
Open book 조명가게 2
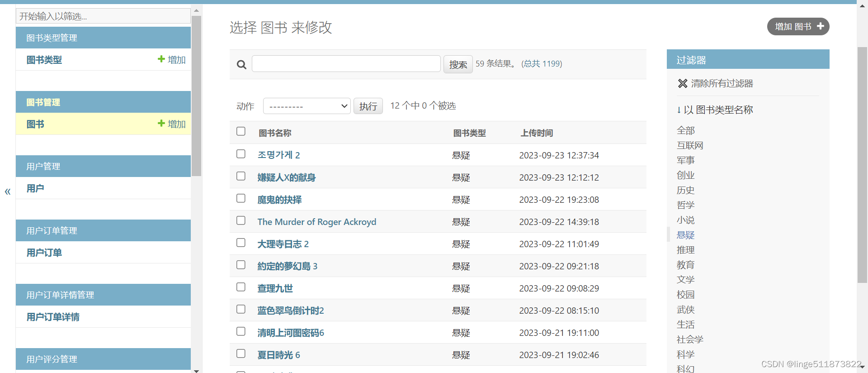point(278,155)
